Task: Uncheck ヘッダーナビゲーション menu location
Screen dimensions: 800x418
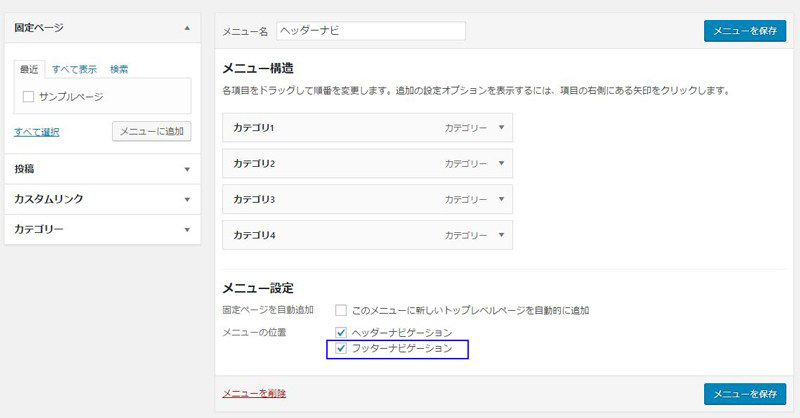Action: coord(341,333)
